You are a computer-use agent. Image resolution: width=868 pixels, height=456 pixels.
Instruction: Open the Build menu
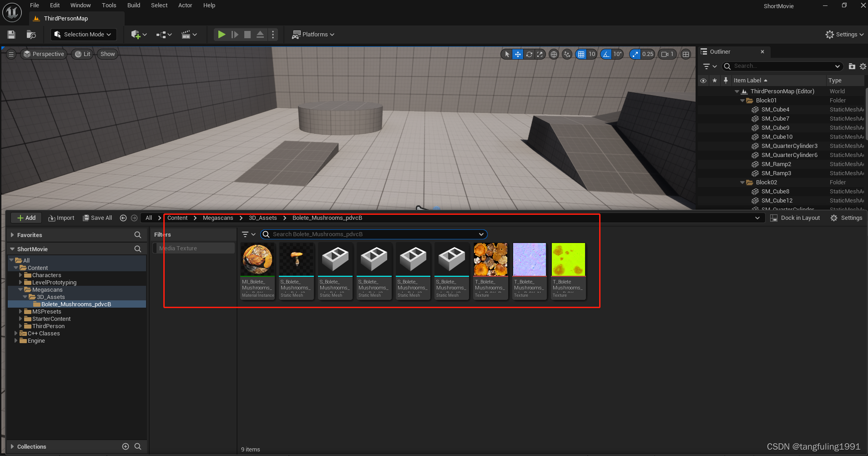(134, 5)
